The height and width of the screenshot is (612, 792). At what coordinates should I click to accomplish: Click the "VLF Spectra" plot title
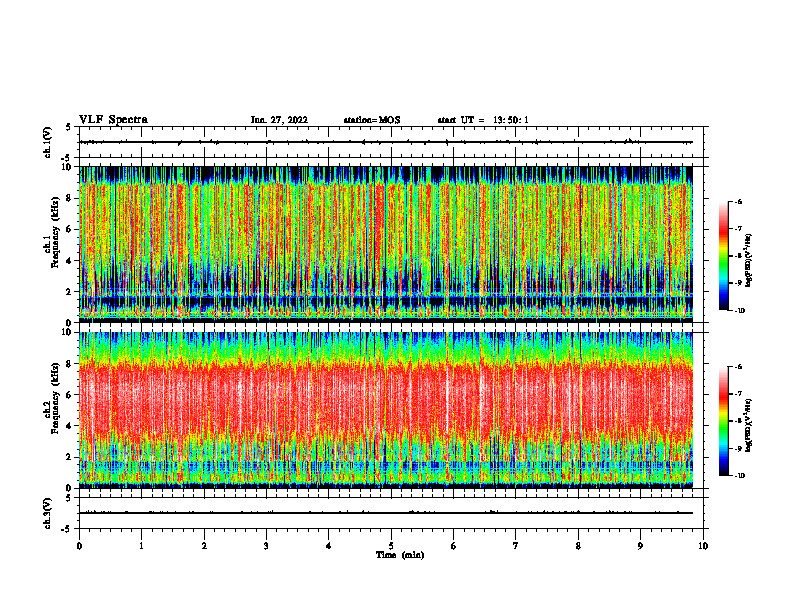113,120
